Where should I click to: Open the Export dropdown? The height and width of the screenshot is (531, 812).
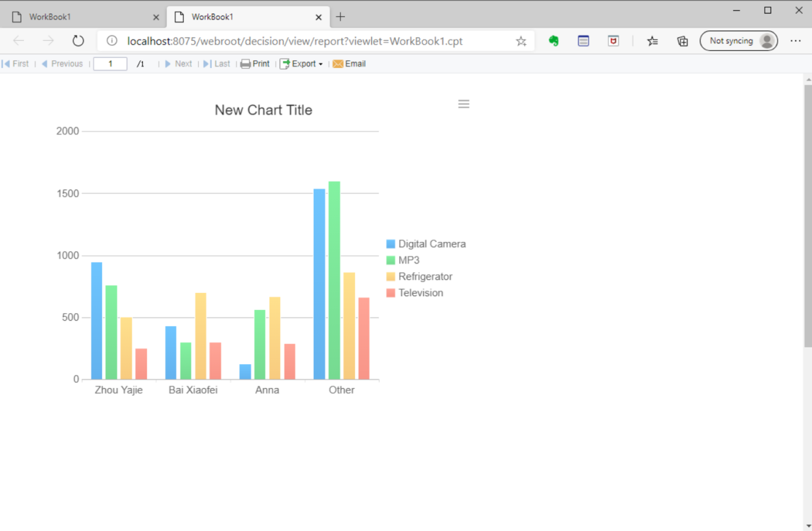click(301, 63)
